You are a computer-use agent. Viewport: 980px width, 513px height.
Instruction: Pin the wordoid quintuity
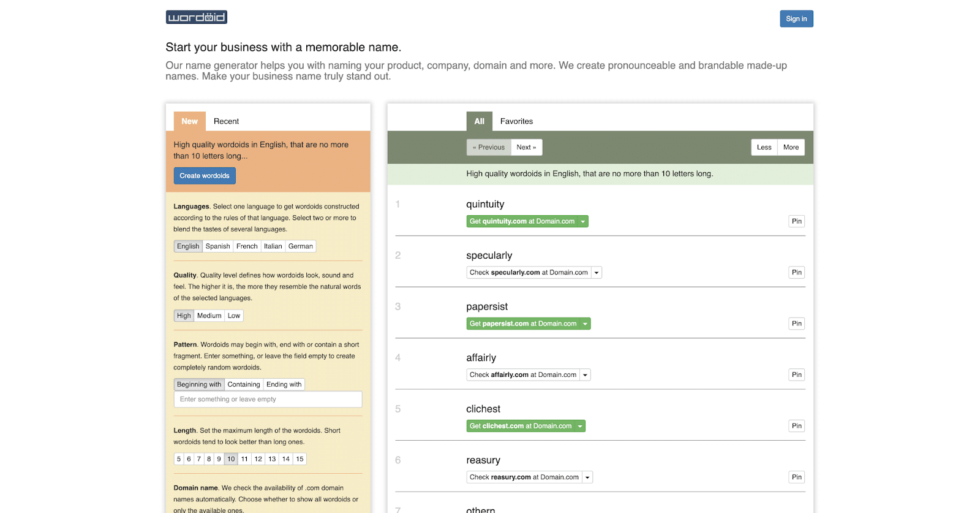[796, 221]
